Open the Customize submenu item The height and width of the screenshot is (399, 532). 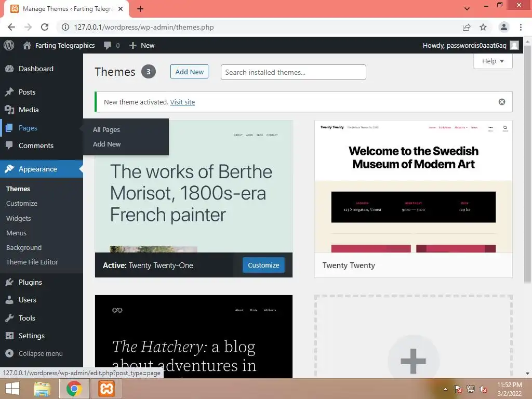click(x=22, y=203)
